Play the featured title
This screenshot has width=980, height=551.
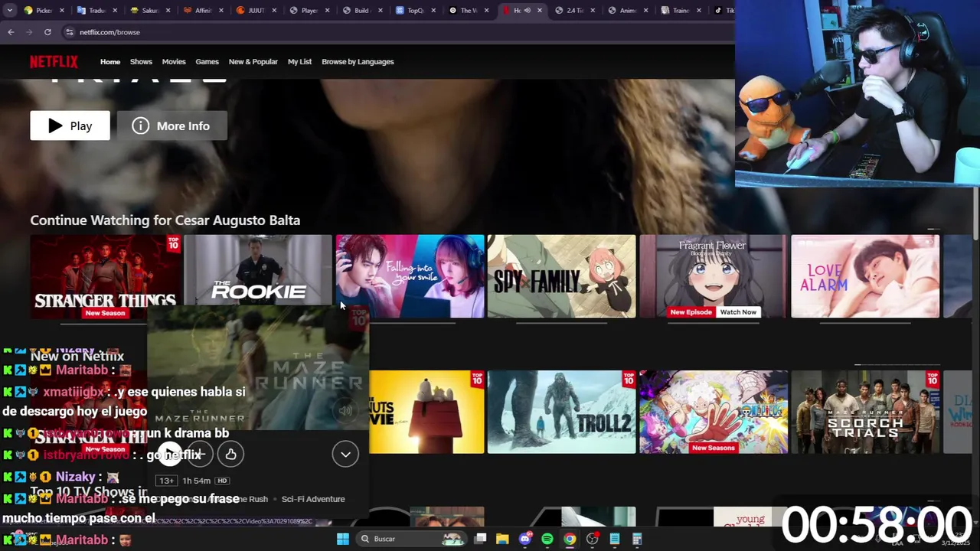point(70,126)
